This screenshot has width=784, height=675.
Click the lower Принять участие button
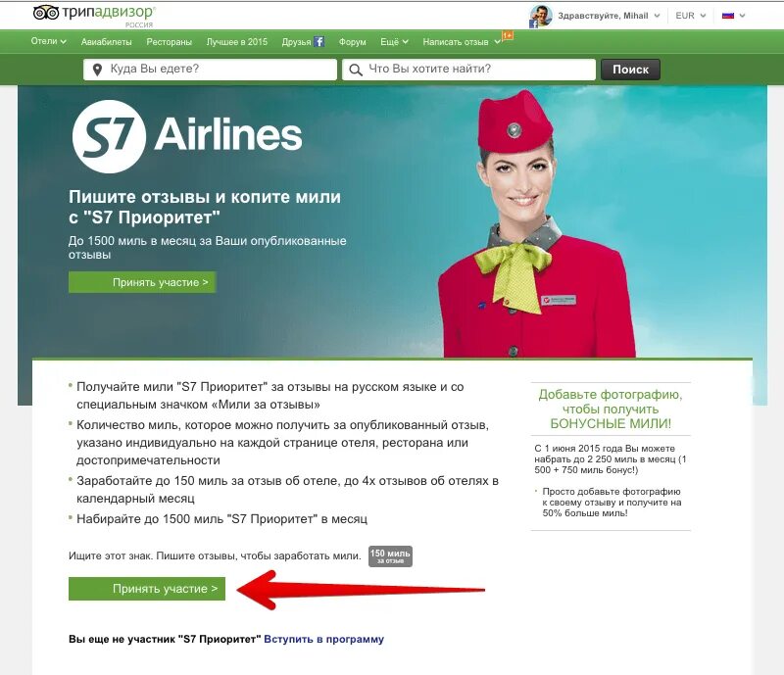147,589
